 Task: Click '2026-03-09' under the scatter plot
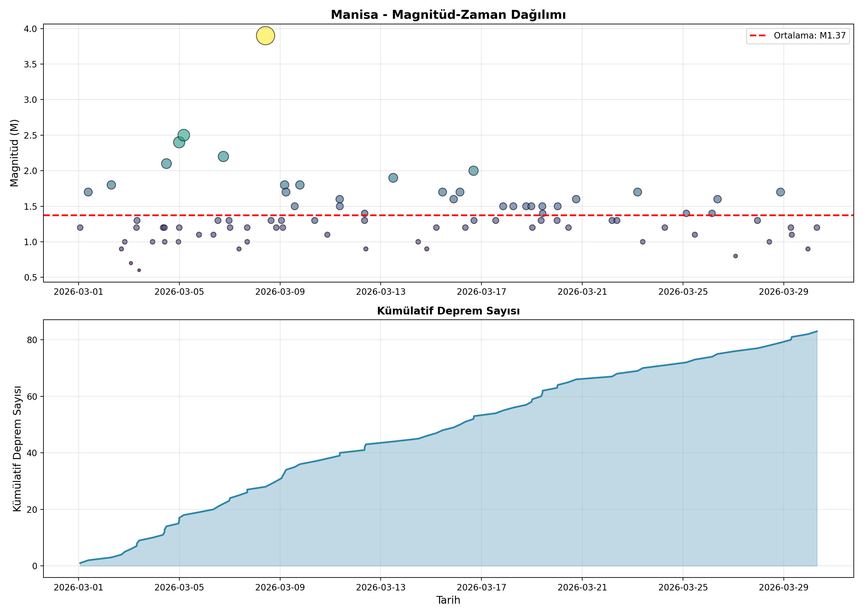(x=280, y=292)
